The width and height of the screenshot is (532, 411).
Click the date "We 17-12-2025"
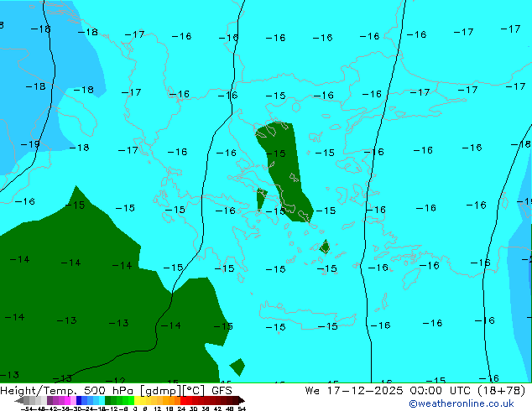pos(354,390)
